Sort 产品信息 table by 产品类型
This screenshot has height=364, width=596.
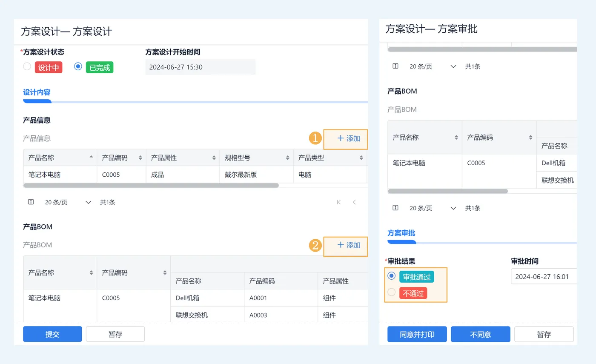(361, 158)
